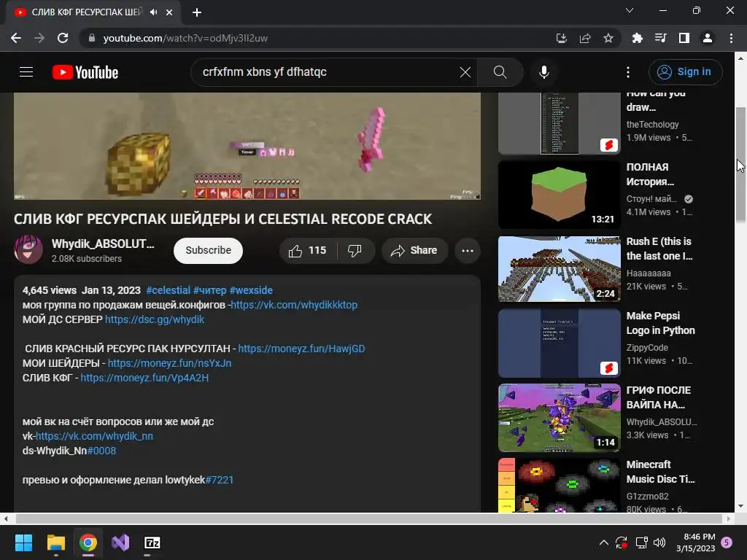Bookmark this tab with star icon
The height and width of the screenshot is (560, 747).
tap(608, 38)
